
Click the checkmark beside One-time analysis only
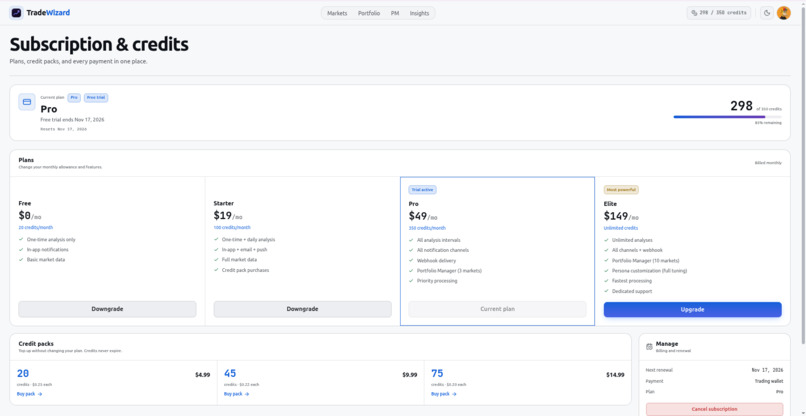(21, 240)
